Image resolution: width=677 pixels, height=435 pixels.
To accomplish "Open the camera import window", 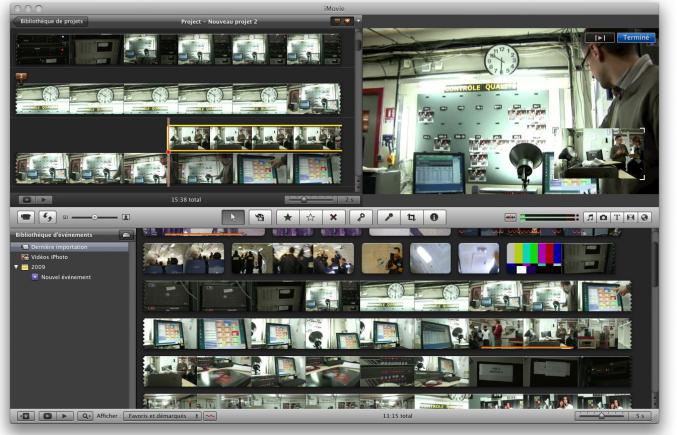I will coord(25,217).
